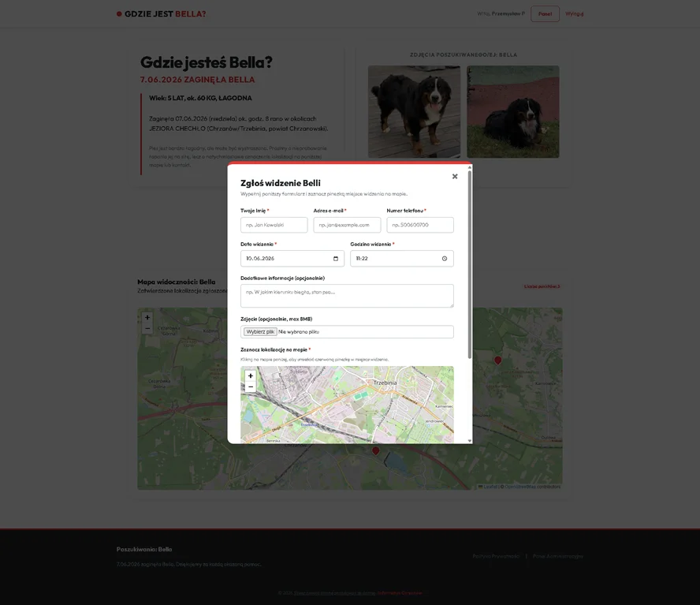
Task: Open the first Bella photo on decking
Action: tap(414, 112)
